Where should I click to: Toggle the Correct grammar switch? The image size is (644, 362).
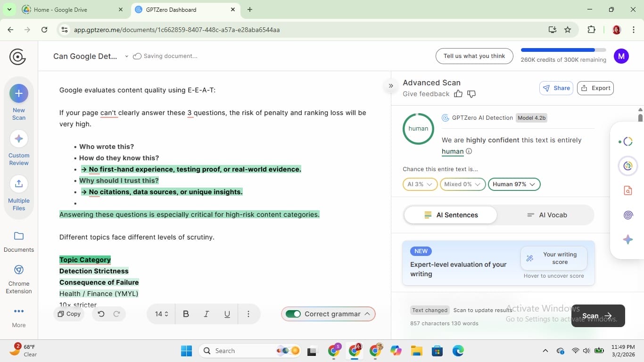coord(294,313)
